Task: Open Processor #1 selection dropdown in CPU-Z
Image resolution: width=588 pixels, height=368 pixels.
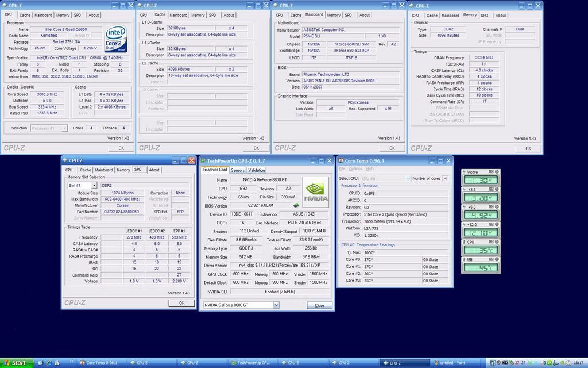Action: point(64,128)
